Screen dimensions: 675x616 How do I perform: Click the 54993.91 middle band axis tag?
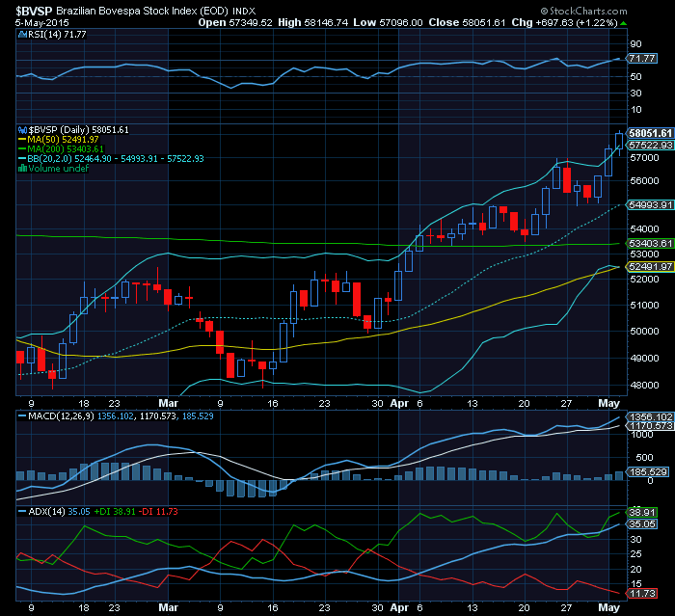[650, 205]
